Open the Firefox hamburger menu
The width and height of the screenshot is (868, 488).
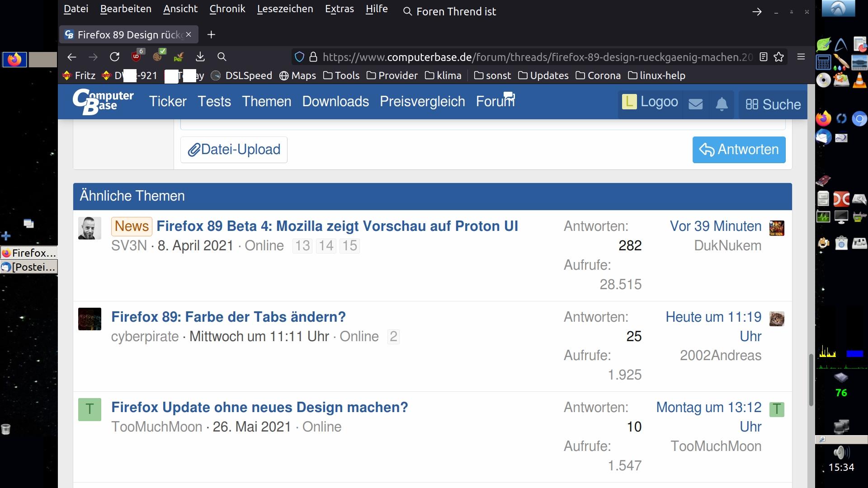point(801,57)
